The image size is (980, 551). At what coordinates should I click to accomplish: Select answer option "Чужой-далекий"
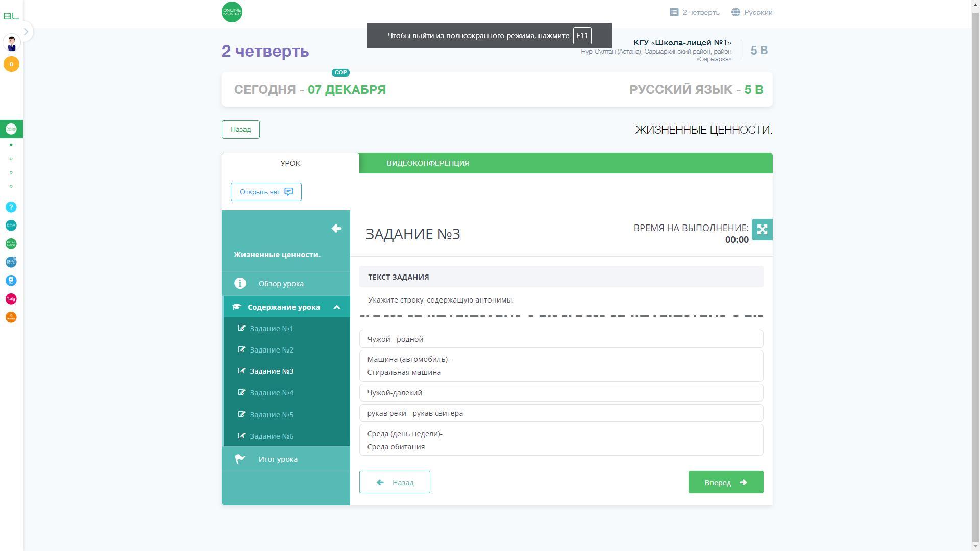[561, 393]
